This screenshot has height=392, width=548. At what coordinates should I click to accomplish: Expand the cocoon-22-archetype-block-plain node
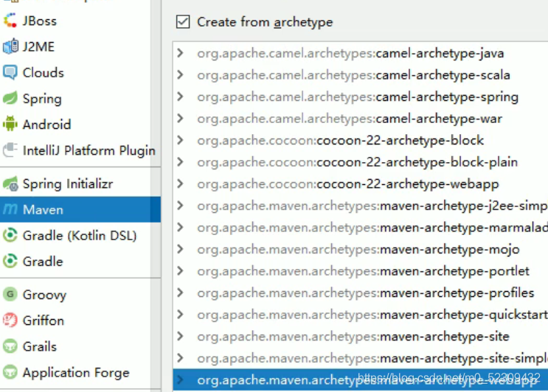click(x=181, y=162)
